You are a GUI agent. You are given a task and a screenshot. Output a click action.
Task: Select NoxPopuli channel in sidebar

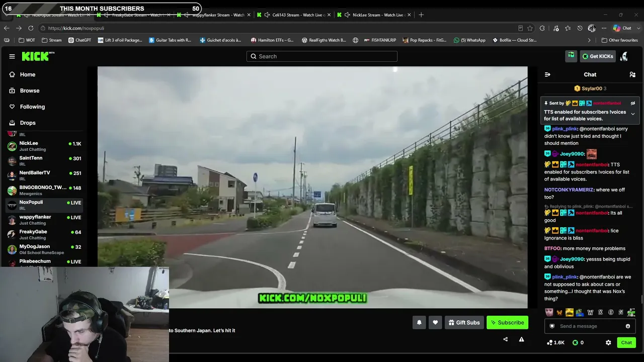(x=44, y=205)
